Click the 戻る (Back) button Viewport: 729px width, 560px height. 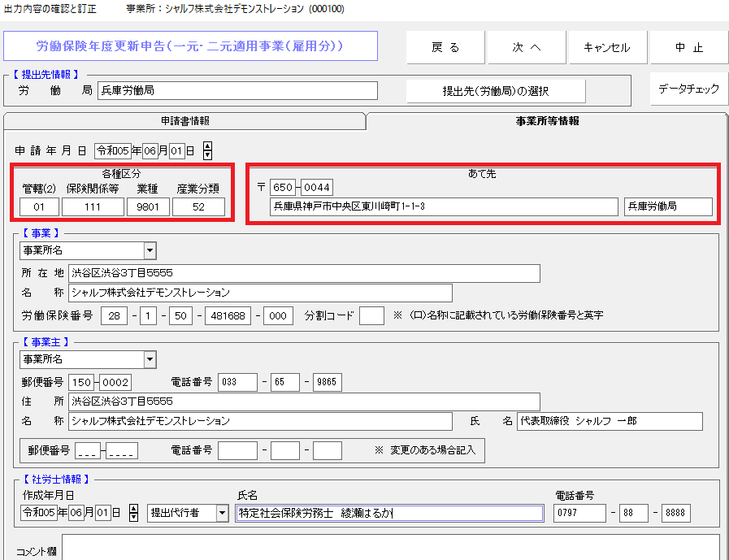(445, 47)
